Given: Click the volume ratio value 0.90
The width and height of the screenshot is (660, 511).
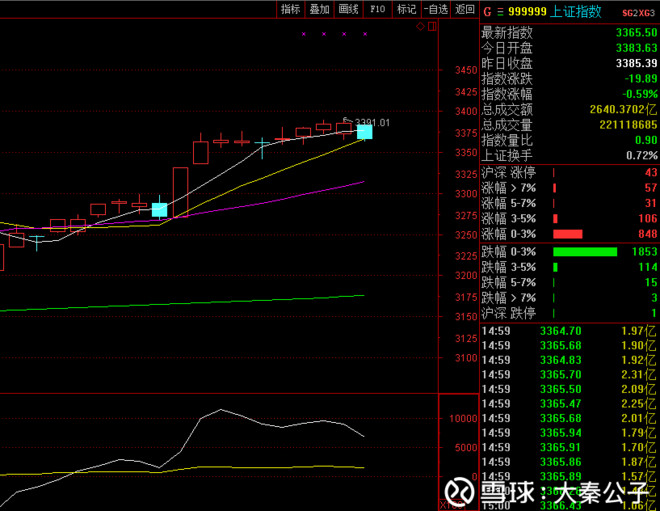Looking at the screenshot, I should click(646, 140).
